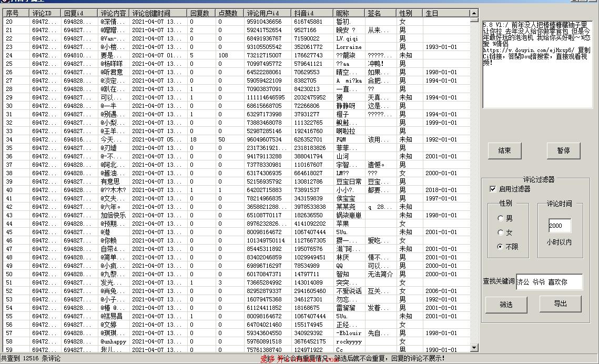Enable the 启用过滤器 checkbox
Screen dimensions: 599x364
pos(493,189)
